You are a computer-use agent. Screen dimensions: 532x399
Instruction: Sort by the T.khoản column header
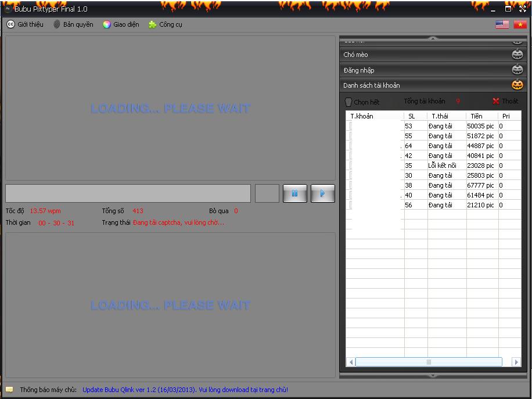(375, 116)
